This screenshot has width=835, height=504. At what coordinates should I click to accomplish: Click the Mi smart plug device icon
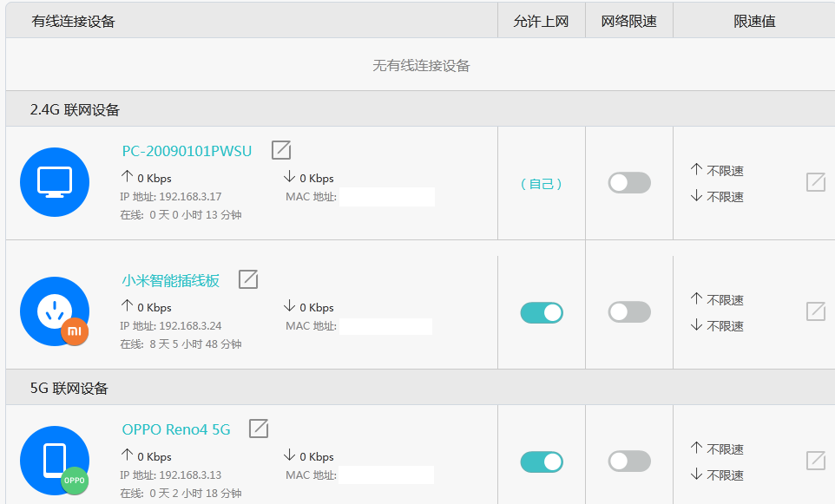tap(55, 311)
